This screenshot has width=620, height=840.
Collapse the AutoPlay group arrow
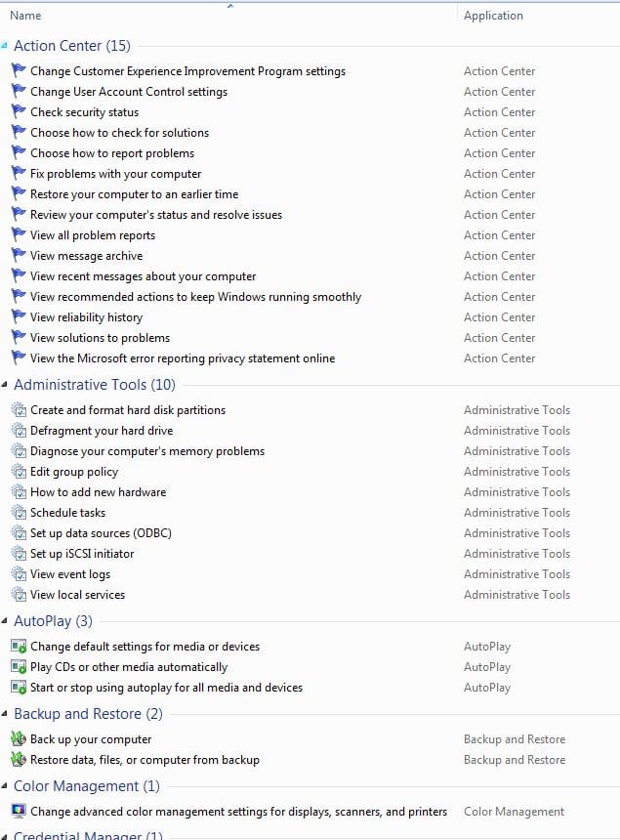coord(4,621)
